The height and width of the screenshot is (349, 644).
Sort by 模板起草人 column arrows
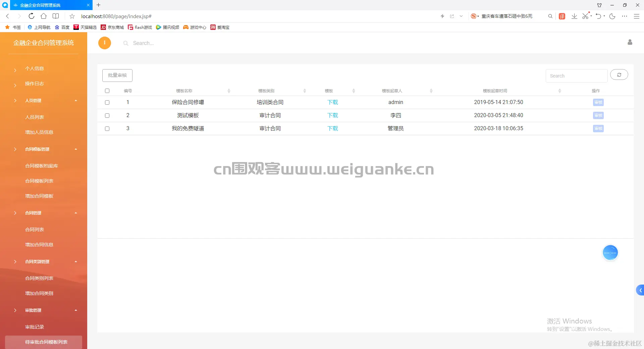pos(431,91)
